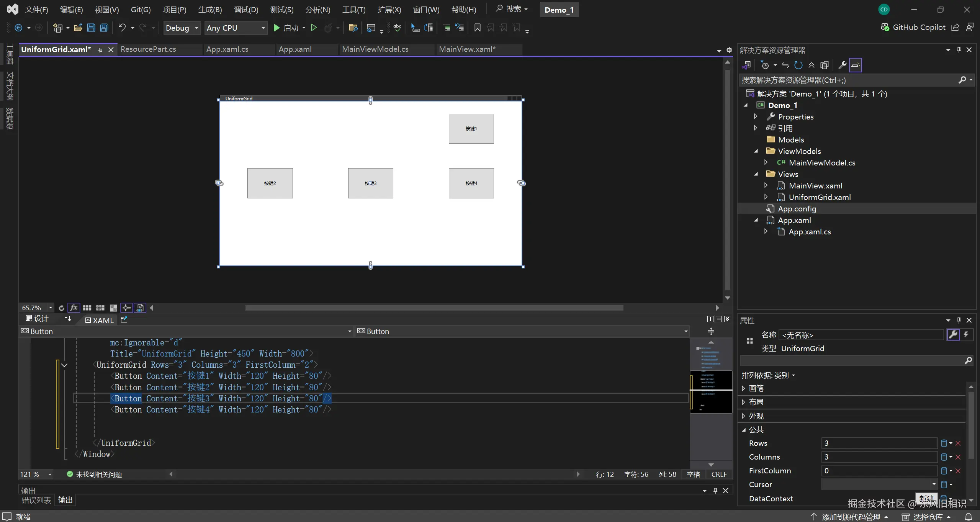This screenshot has width=980, height=522.
Task: Swap the design and XAML panes
Action: pyautogui.click(x=68, y=319)
